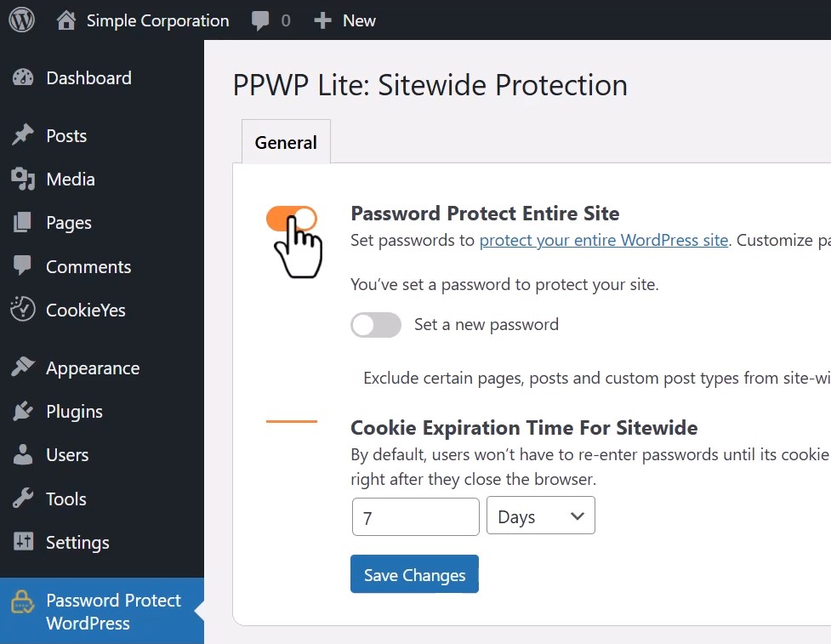The image size is (831, 644).
Task: Disable the Password Protect Entire Site toggle
Action: (292, 219)
